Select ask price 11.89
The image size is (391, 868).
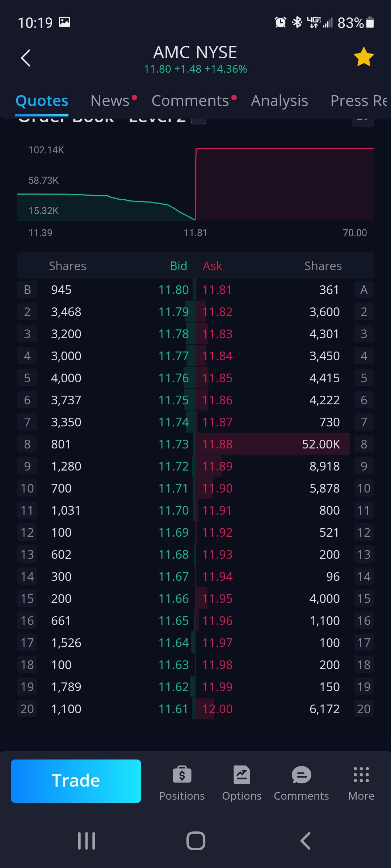(217, 466)
